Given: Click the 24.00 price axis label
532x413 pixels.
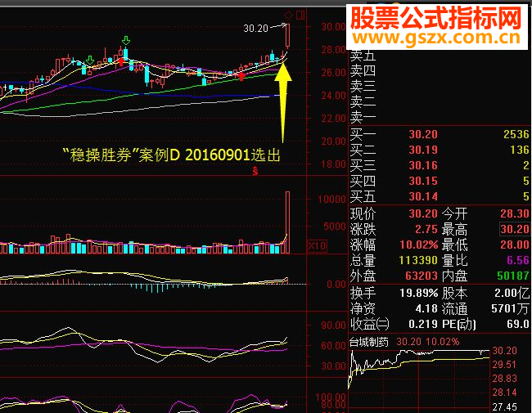Looking at the screenshot, I should (x=333, y=96).
